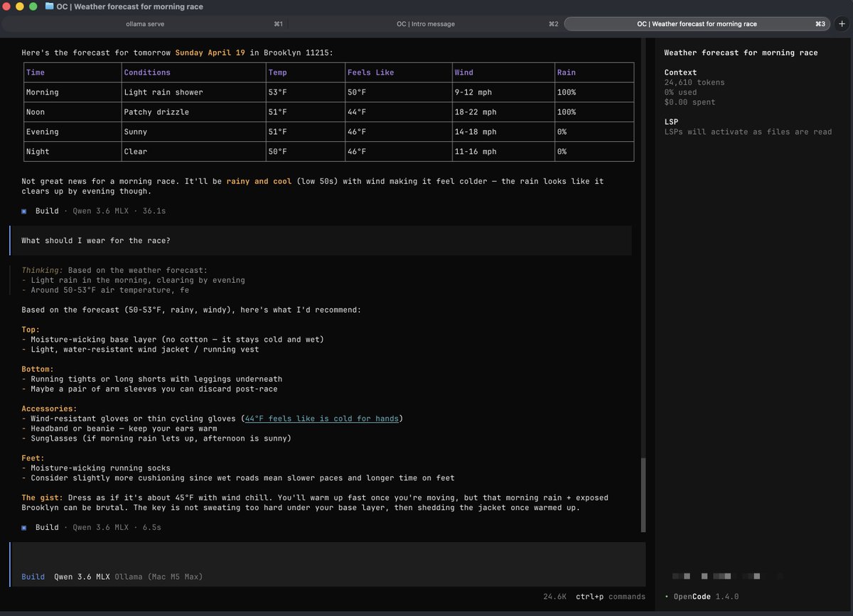The width and height of the screenshot is (853, 616).
Task: Open a new terminal tab with plus button
Action: [841, 23]
